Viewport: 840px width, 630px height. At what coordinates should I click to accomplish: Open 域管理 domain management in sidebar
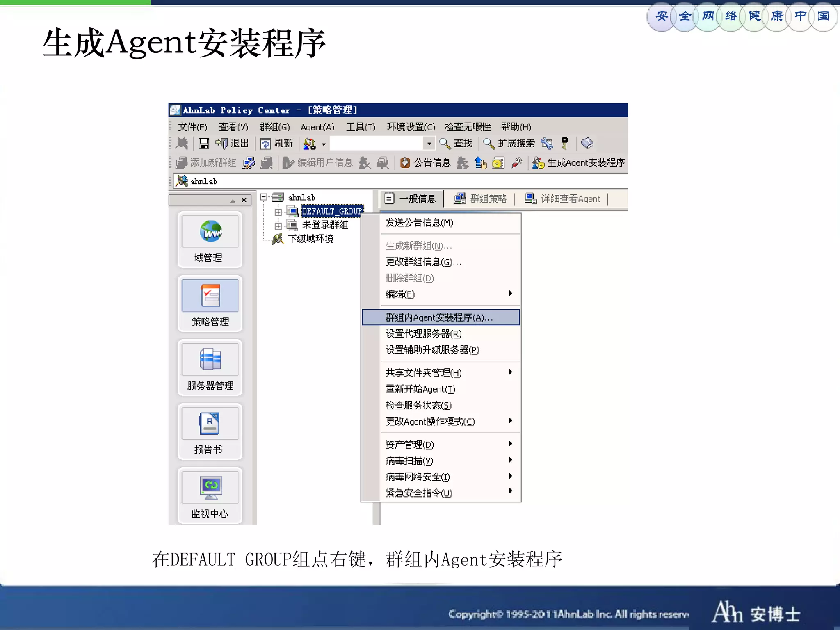click(x=210, y=240)
